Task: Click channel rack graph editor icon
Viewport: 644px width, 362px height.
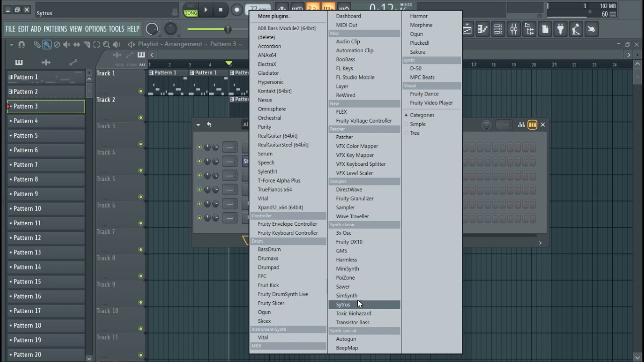Action: [521, 125]
